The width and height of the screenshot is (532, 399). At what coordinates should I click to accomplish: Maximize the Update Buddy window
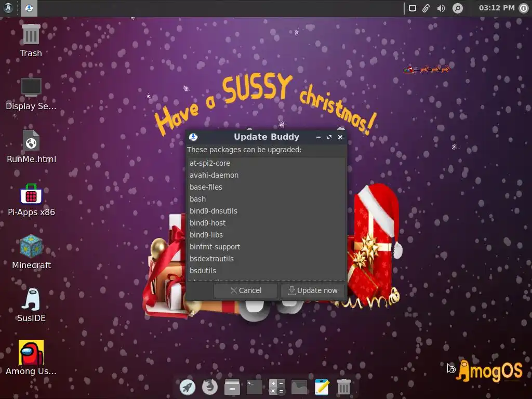329,137
